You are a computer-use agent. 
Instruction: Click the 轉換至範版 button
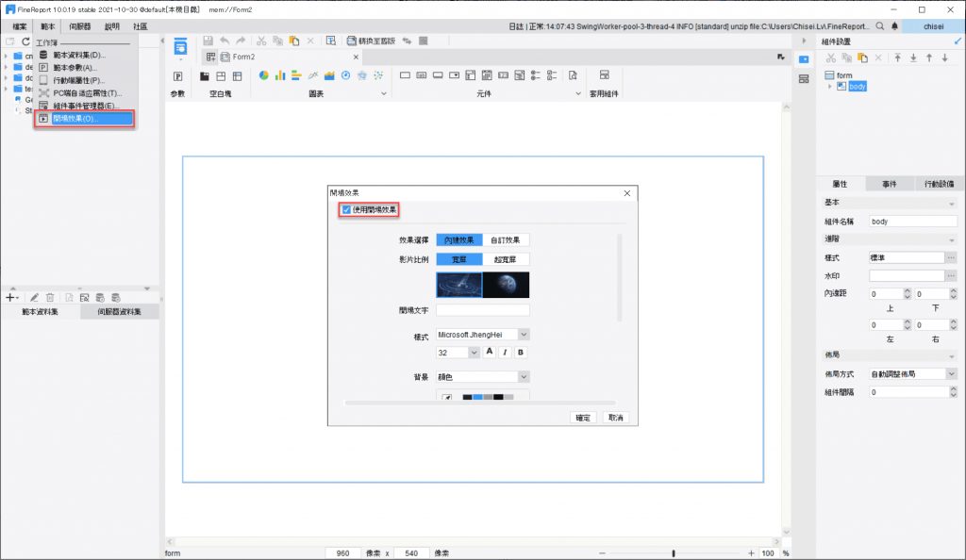371,41
